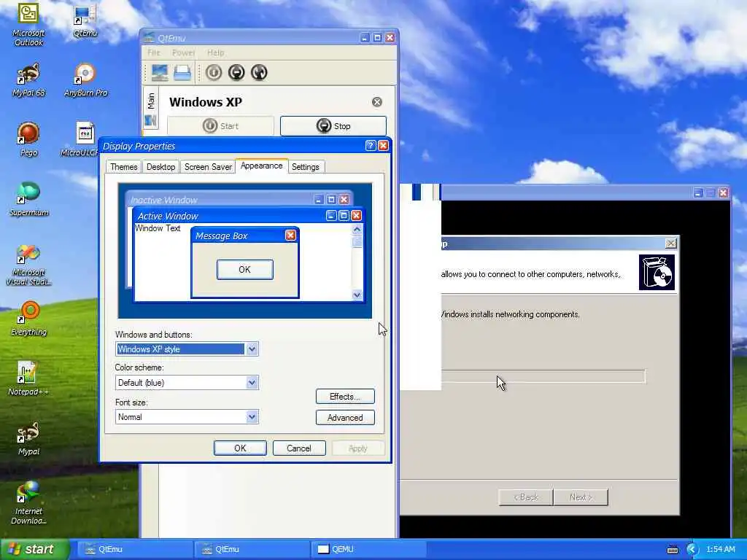The height and width of the screenshot is (560, 747).
Task: Click the icon below the Main vertical tab
Action: pos(150,121)
